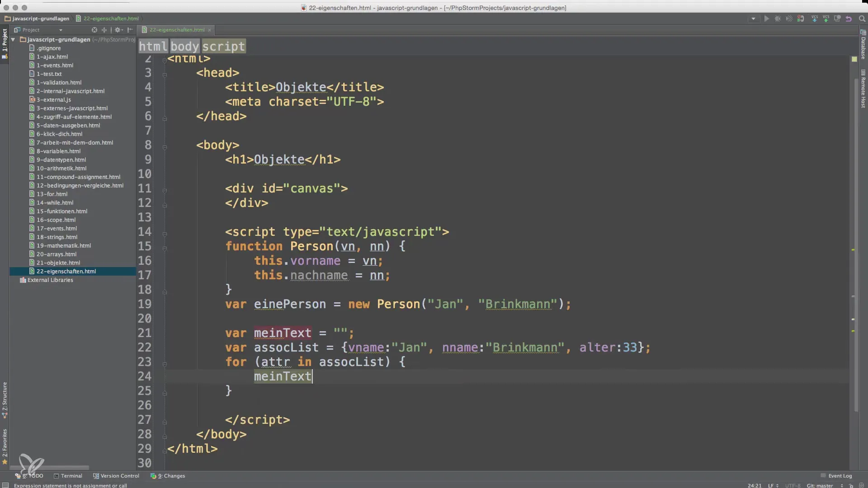This screenshot has height=488, width=868.
Task: Open 6: TODO tool window
Action: (29, 476)
